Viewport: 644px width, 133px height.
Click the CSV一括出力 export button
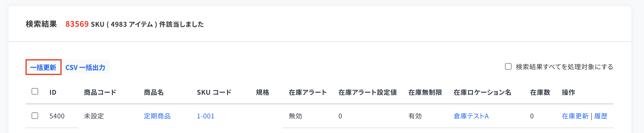tap(85, 67)
